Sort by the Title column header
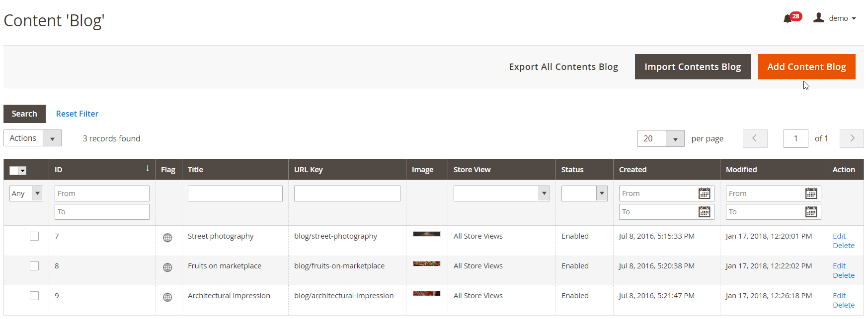Image resolution: width=868 pixels, height=319 pixels. click(x=195, y=170)
